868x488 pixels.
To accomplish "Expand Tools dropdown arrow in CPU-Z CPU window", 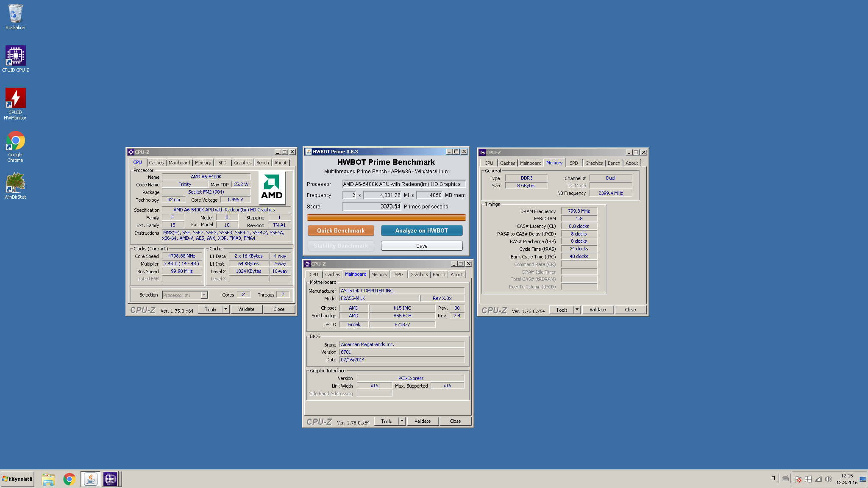I will [x=226, y=309].
